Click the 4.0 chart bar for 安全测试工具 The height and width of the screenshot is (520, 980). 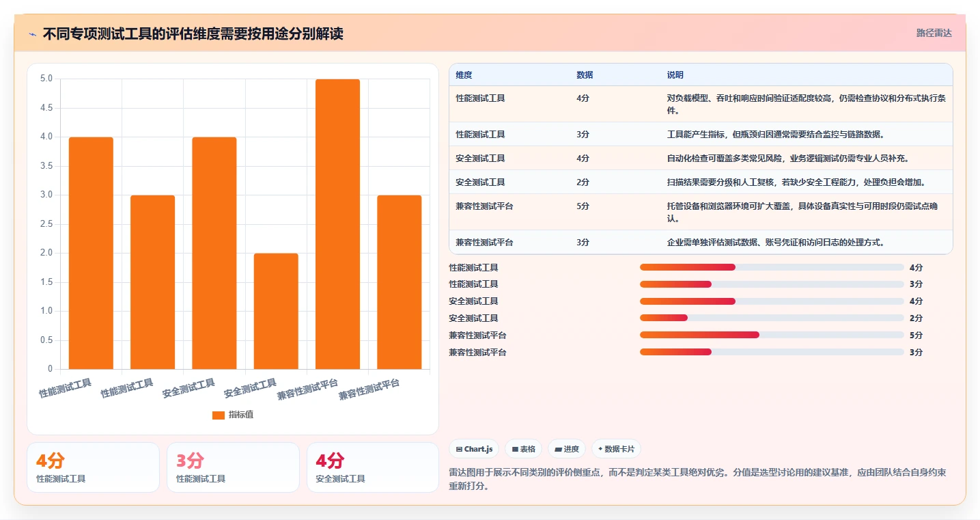pyautogui.click(x=214, y=253)
